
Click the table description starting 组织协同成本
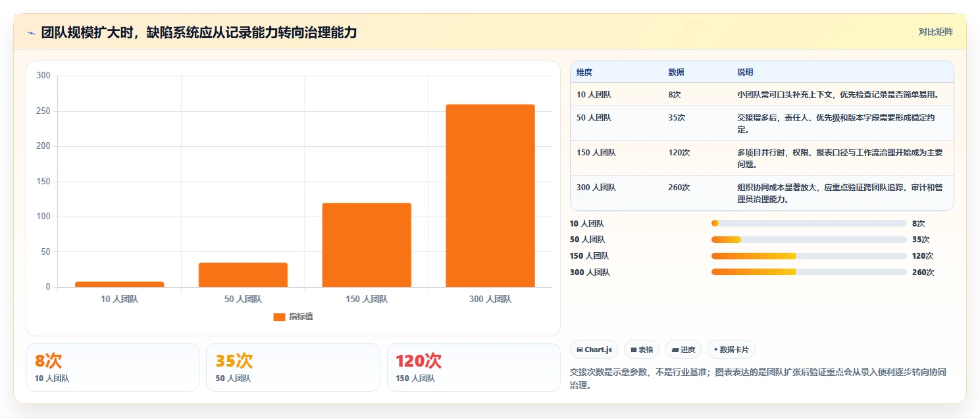click(840, 194)
